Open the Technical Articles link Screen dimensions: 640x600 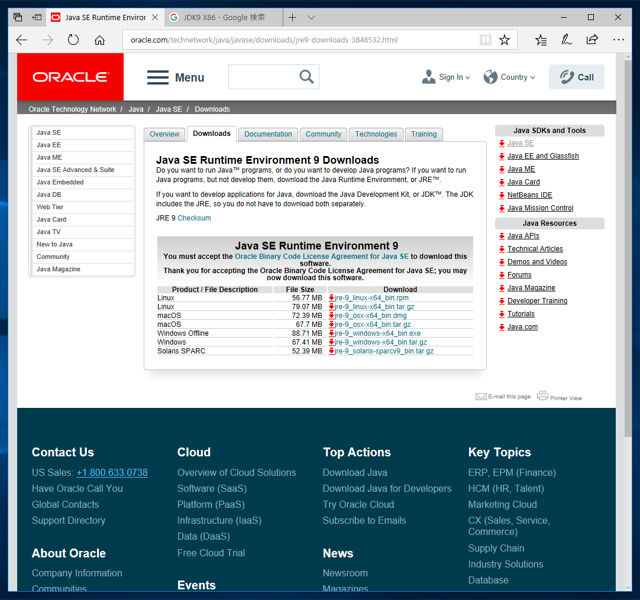click(535, 249)
